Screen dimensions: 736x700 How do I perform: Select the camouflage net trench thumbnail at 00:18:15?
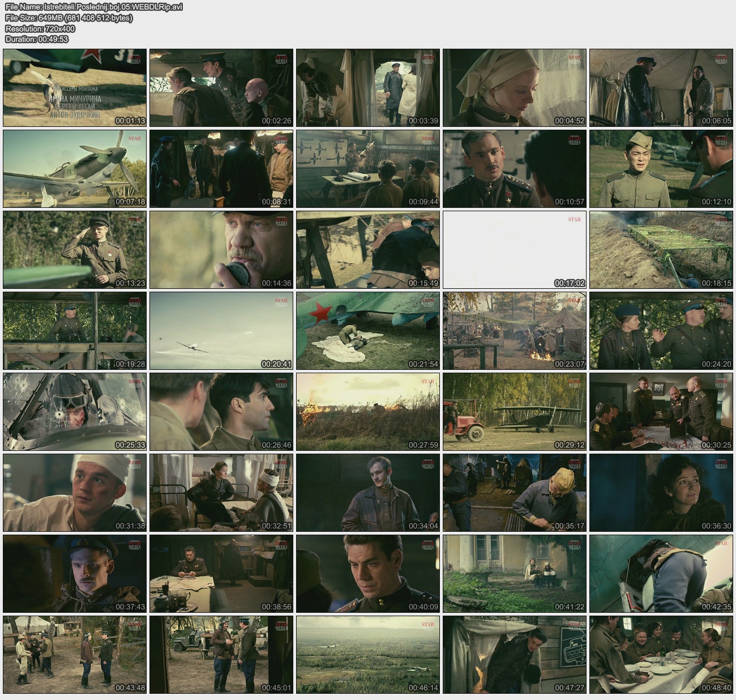pyautogui.click(x=661, y=250)
